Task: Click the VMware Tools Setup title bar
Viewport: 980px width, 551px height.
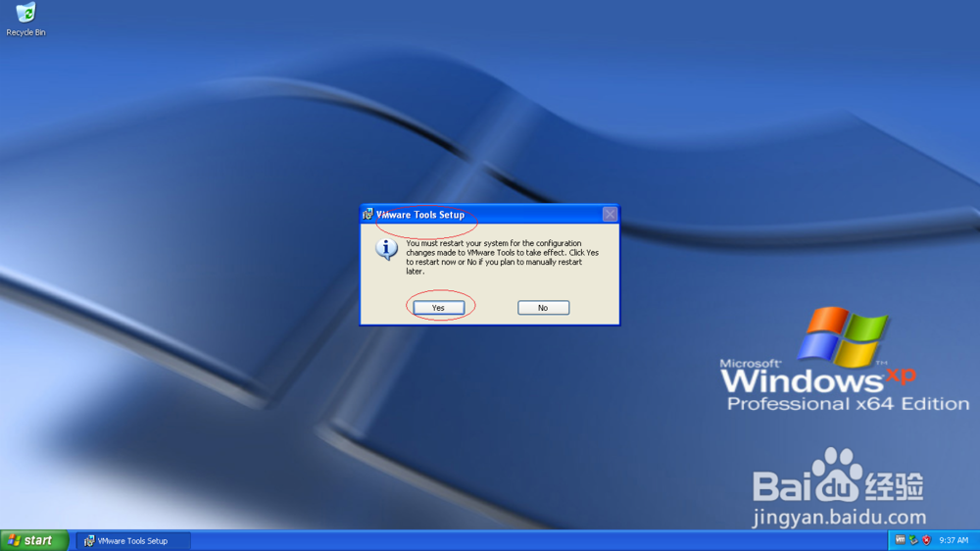Action: 490,215
